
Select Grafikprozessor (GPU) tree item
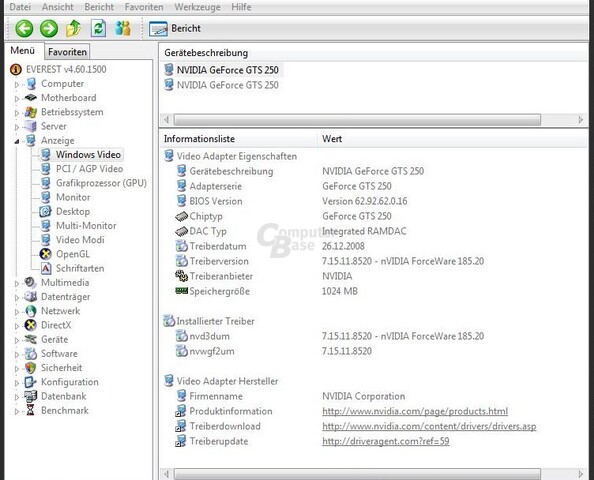click(x=101, y=183)
